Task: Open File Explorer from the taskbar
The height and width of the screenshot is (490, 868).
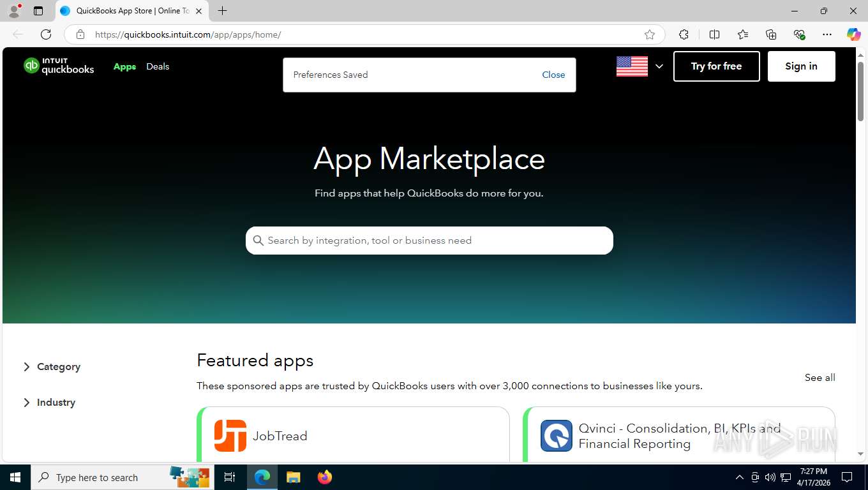Action: [293, 477]
